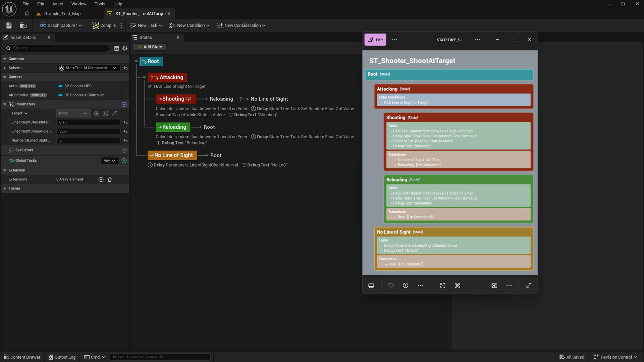Click the Browse to Asset icon in toolbar
The width and height of the screenshot is (644, 362).
[23, 25]
